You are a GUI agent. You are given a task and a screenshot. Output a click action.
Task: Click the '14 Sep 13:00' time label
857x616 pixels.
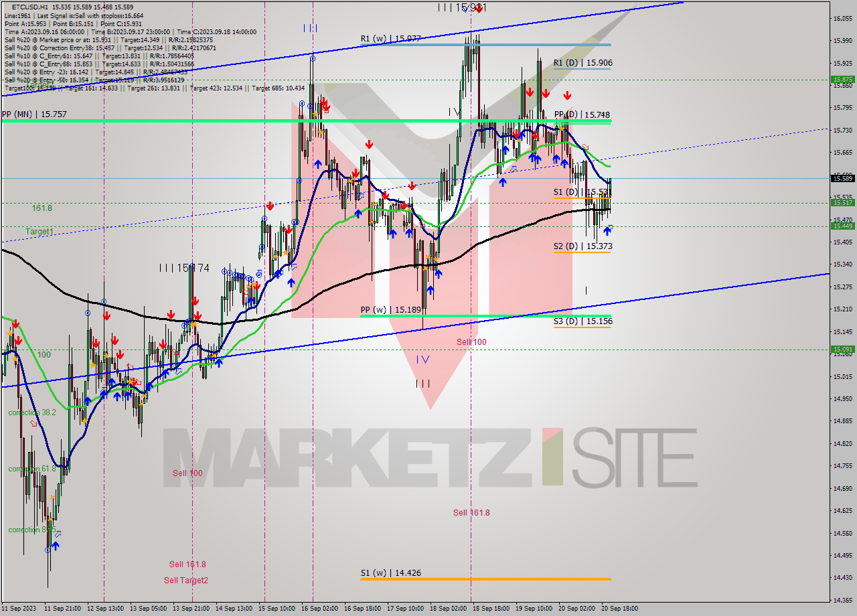234,609
